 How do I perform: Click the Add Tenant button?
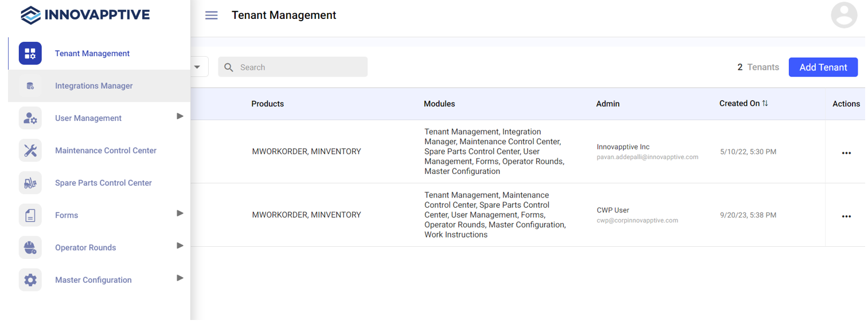(x=823, y=67)
